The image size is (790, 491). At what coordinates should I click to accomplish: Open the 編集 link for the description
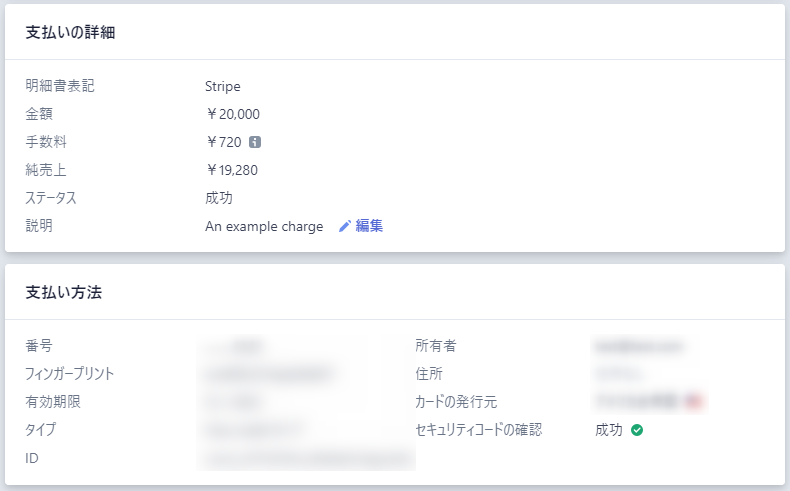369,226
